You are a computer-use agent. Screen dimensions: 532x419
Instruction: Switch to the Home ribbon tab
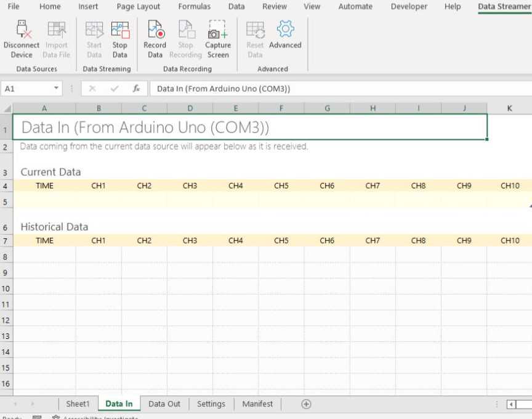point(50,6)
